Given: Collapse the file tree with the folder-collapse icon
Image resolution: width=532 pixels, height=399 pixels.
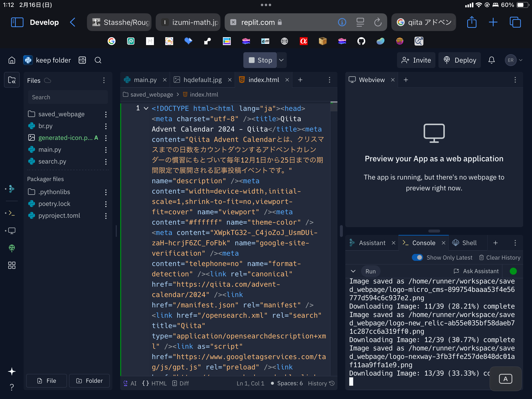Looking at the screenshot, I should pyautogui.click(x=12, y=80).
